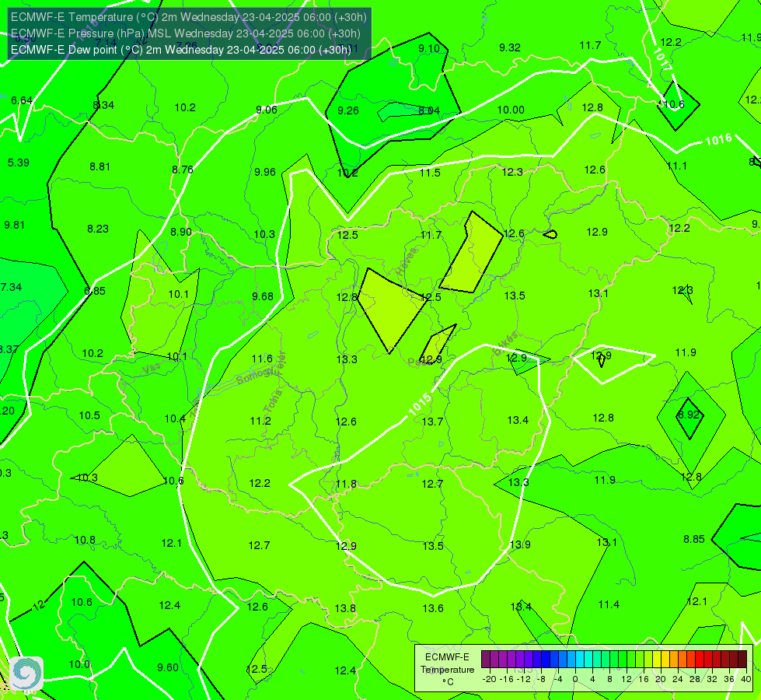Click the 11.8 value on the map

[346, 484]
